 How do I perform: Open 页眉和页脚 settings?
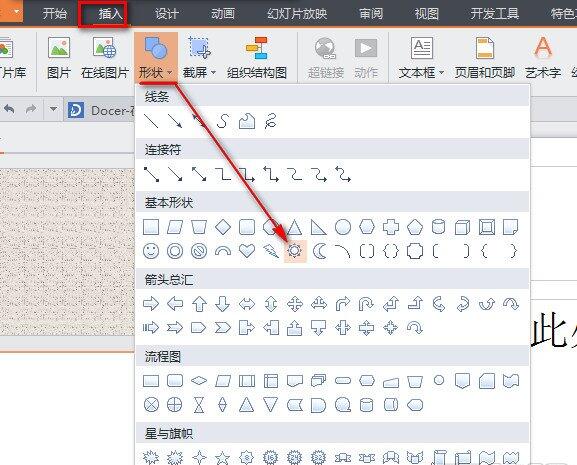click(x=485, y=58)
